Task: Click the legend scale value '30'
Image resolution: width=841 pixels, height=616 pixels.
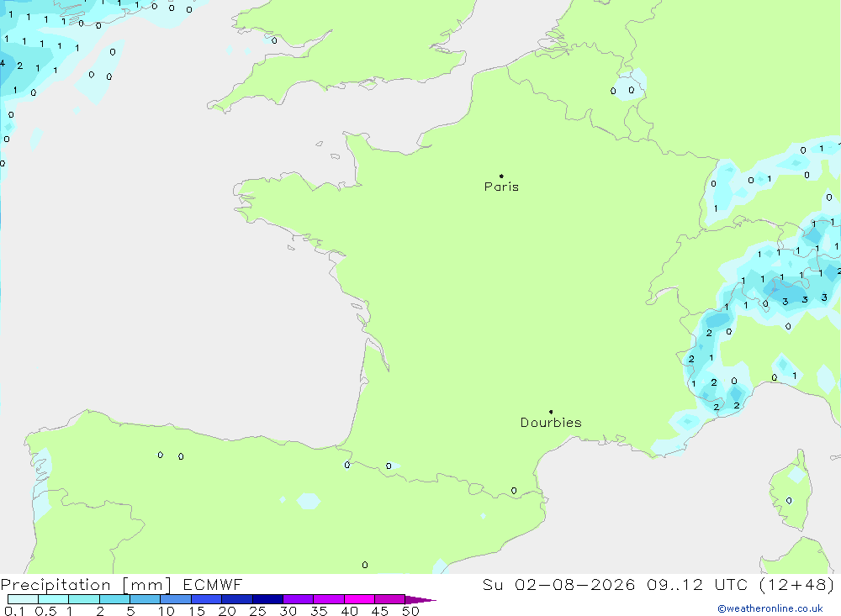Action: coord(288,611)
